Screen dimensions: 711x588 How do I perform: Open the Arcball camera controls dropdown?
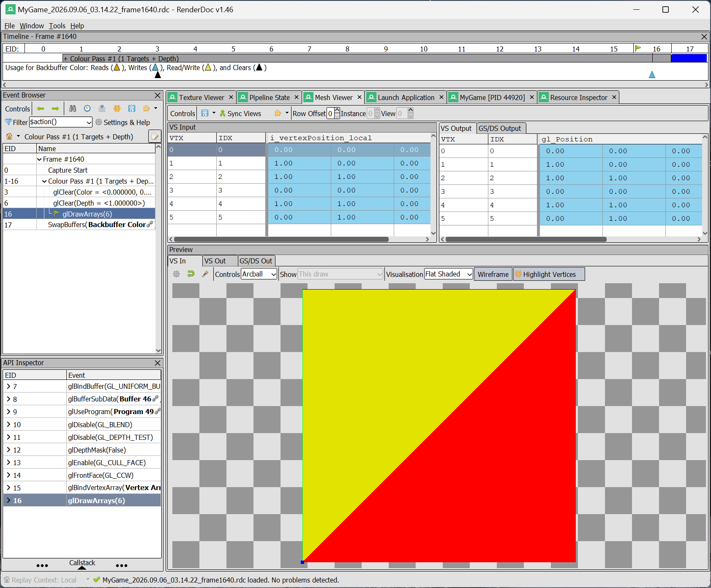coord(259,274)
